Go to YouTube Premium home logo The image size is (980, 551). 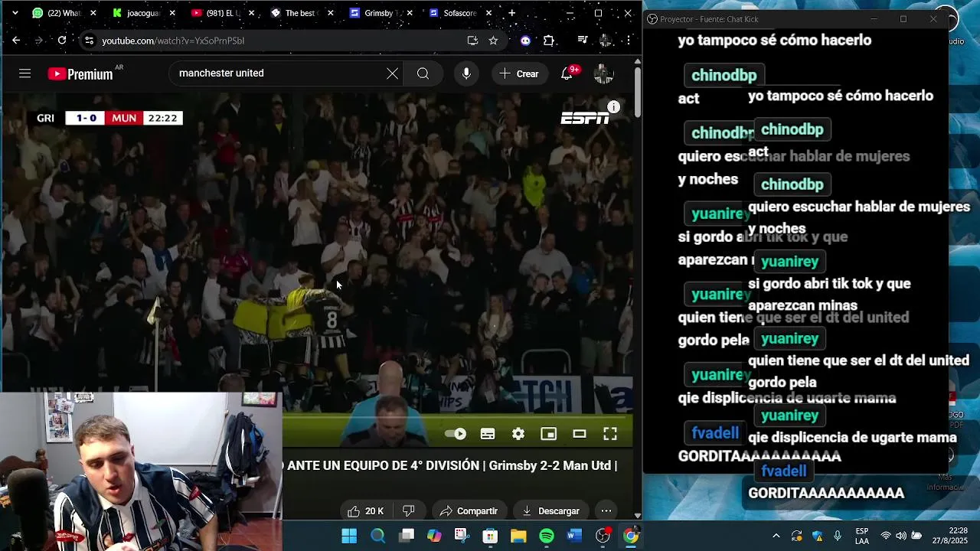point(80,74)
